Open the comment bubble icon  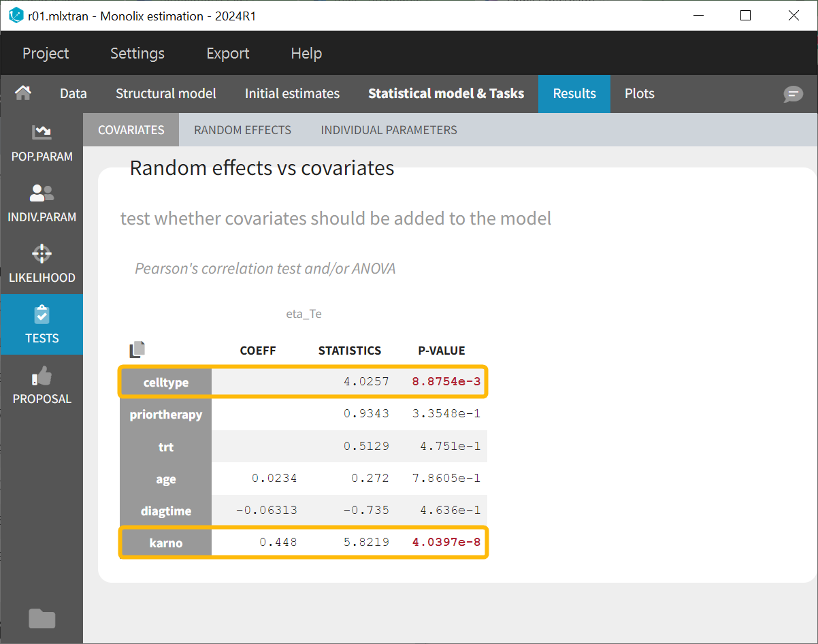[x=793, y=94]
